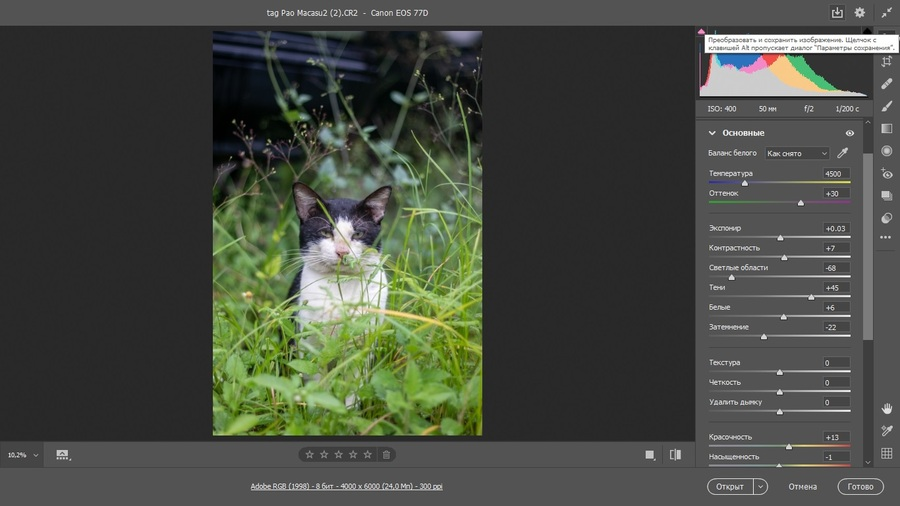Viewport: 900px width, 506px height.
Task: Click the Красочность slider handle
Action: point(789,446)
